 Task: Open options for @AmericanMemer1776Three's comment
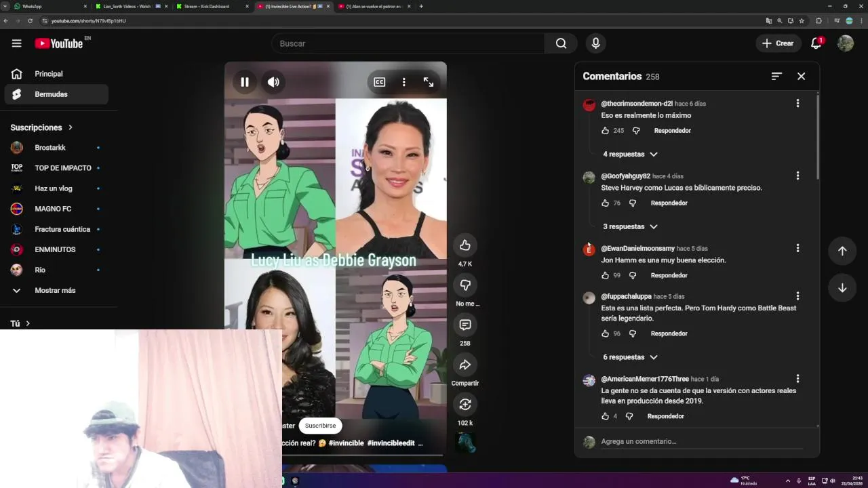797,380
